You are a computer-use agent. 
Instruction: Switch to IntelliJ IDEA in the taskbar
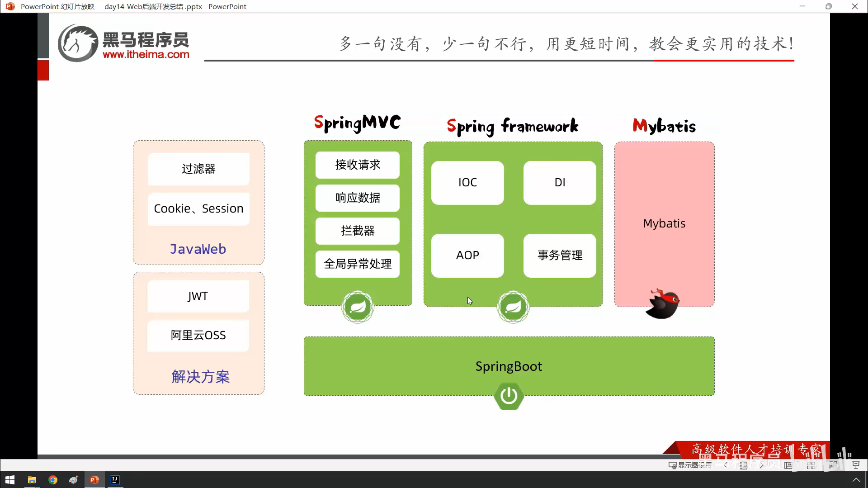(115, 480)
